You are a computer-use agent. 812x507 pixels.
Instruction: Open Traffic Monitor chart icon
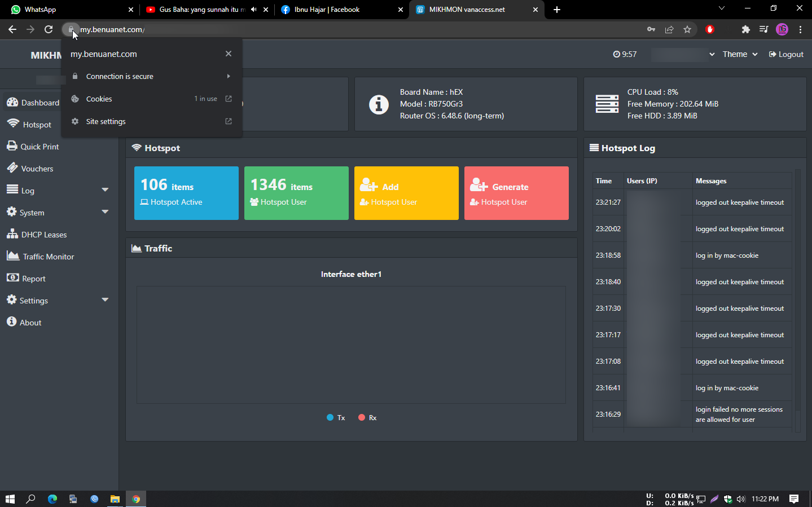point(13,256)
